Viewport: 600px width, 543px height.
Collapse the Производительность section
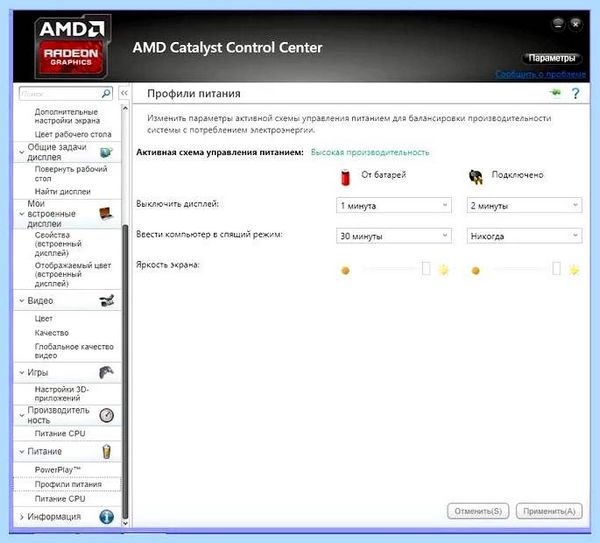pyautogui.click(x=22, y=415)
